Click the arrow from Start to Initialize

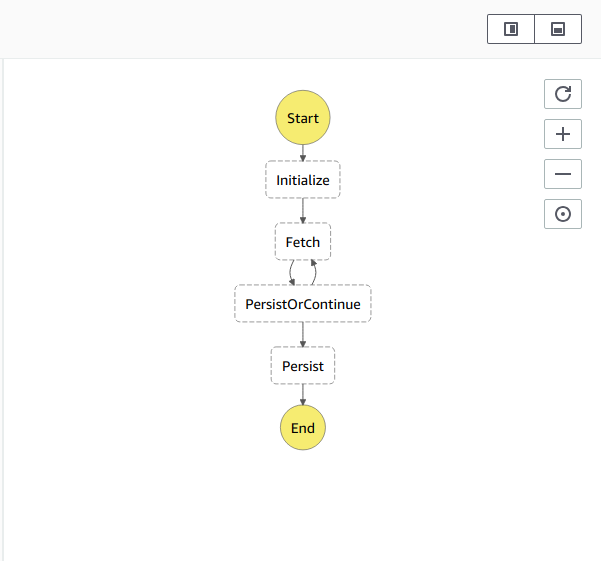(303, 152)
